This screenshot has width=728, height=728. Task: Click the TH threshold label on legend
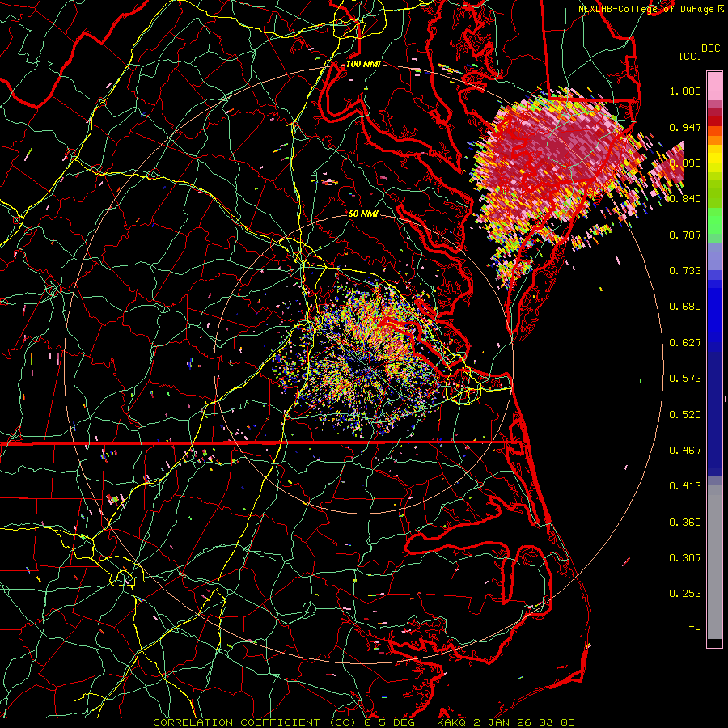(x=695, y=630)
